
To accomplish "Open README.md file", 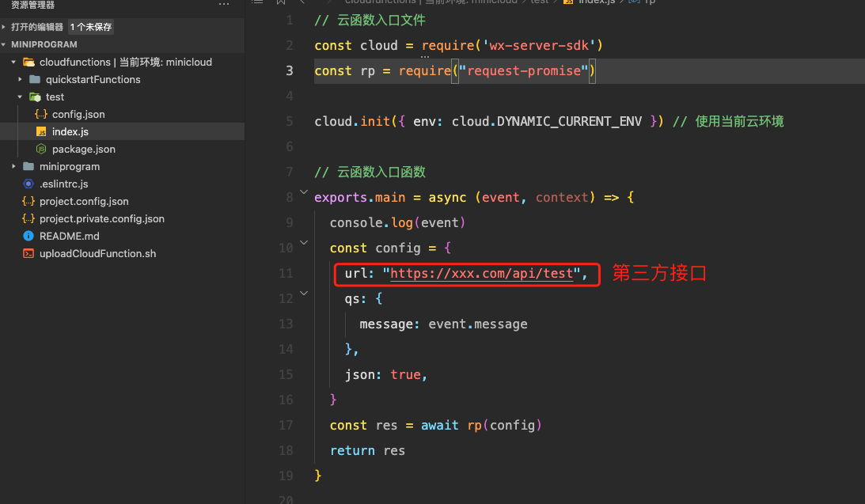I will [69, 236].
